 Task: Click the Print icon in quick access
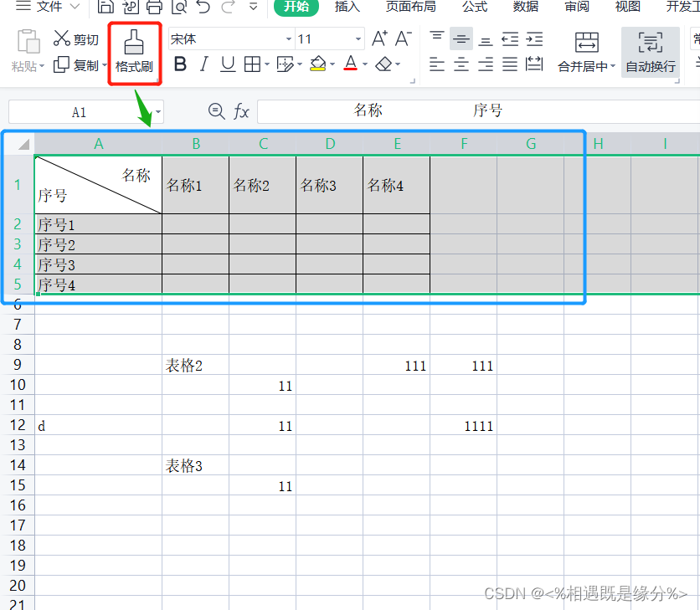154,6
